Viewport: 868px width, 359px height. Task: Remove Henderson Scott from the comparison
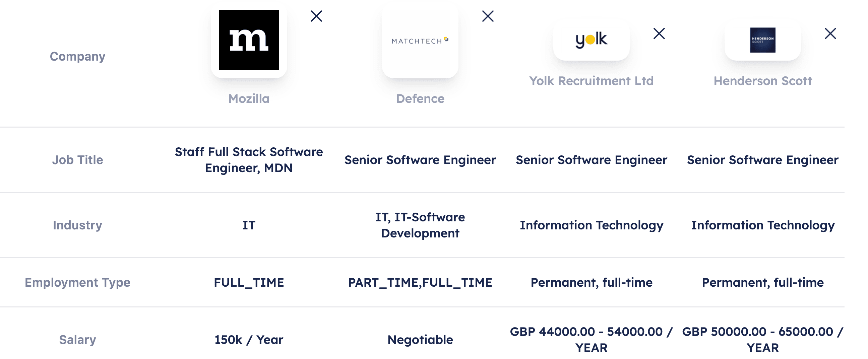click(830, 33)
